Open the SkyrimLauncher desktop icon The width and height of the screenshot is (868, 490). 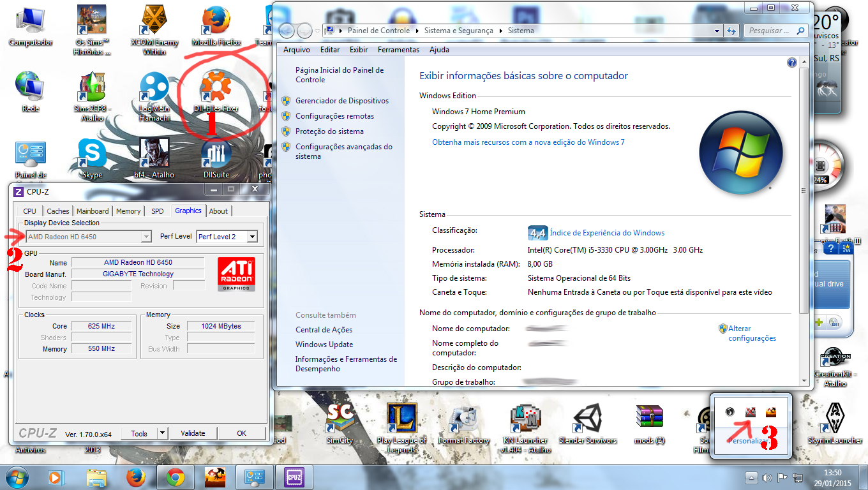835,419
